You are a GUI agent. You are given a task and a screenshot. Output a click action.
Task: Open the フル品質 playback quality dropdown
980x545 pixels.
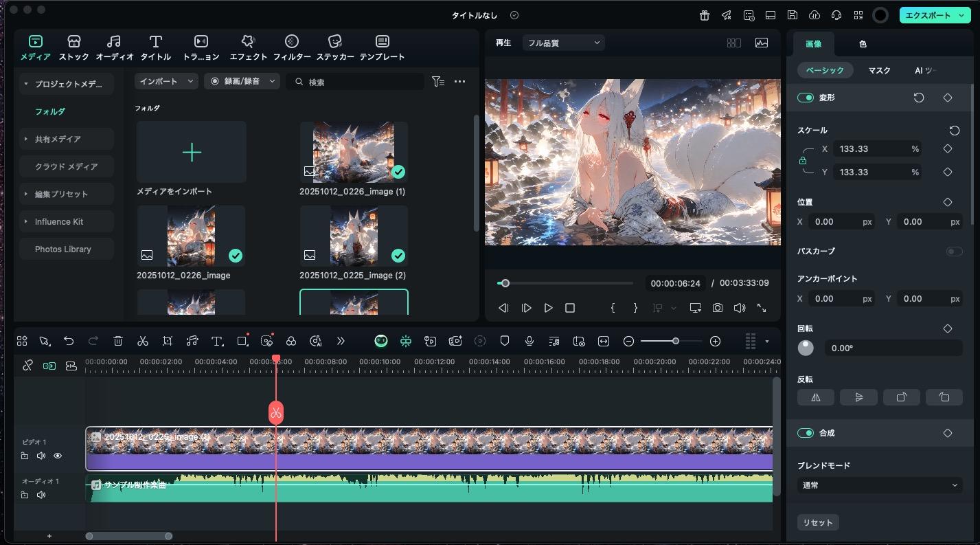click(x=562, y=42)
